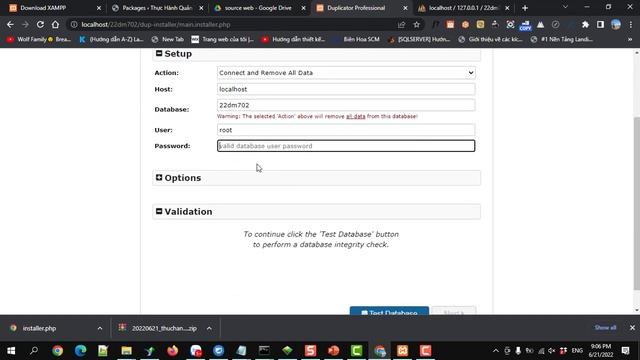Close the Duplicator Professional tab
Image resolution: width=640 pixels, height=360 pixels.
click(405, 8)
